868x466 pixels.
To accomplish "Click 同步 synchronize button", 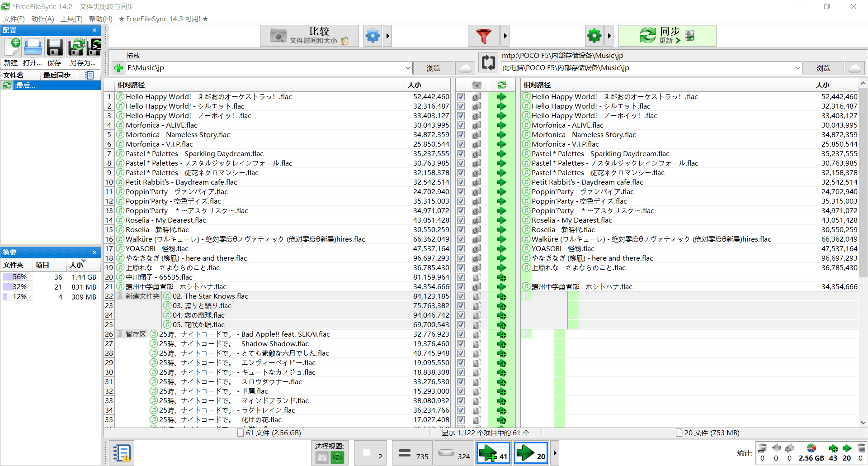I will pyautogui.click(x=667, y=35).
